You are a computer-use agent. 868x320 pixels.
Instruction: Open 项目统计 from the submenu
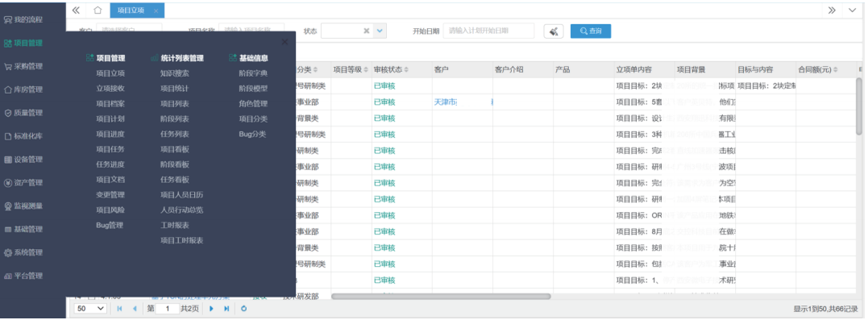tap(174, 88)
